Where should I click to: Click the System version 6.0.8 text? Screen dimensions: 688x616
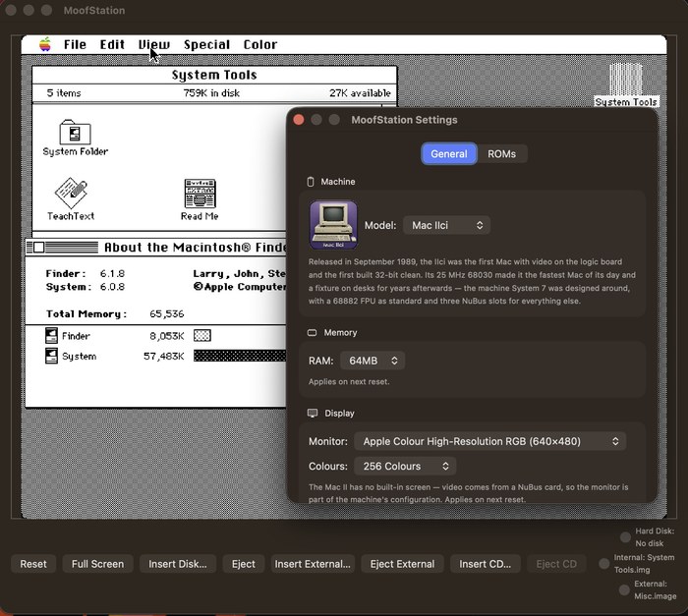click(x=112, y=287)
